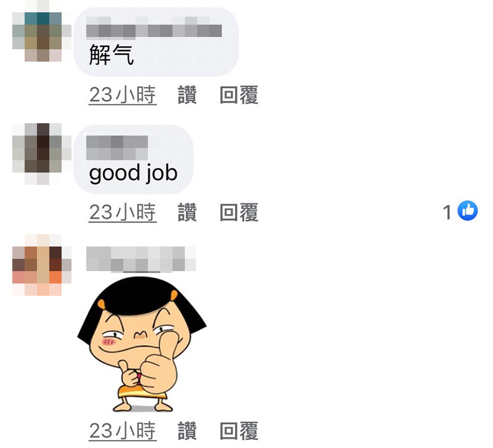Open timestamp of the "解气" comment

(123, 95)
